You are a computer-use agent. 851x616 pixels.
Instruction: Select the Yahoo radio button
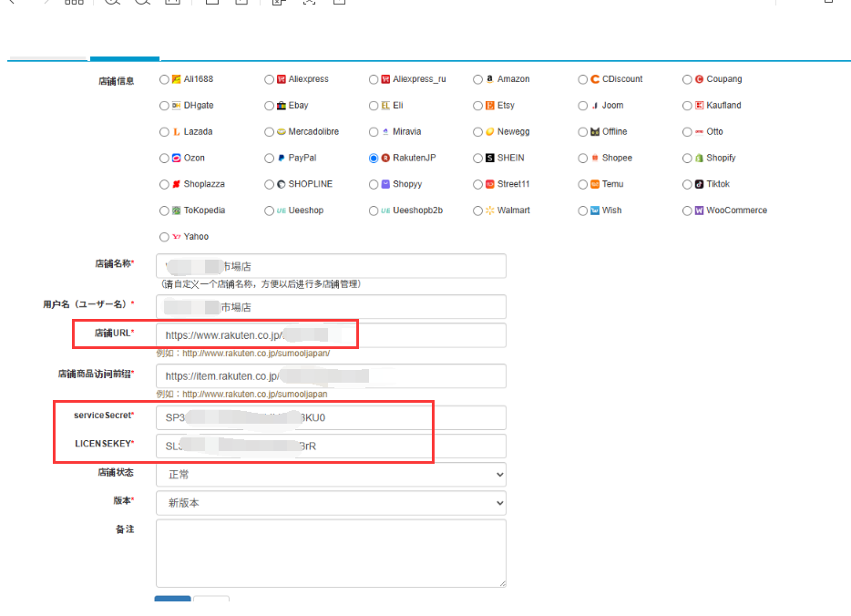(164, 237)
